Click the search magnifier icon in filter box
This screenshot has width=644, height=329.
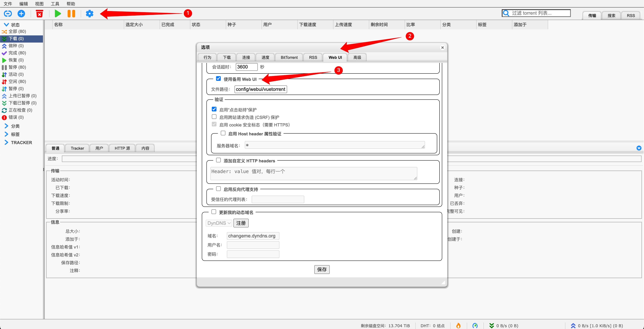click(x=506, y=13)
